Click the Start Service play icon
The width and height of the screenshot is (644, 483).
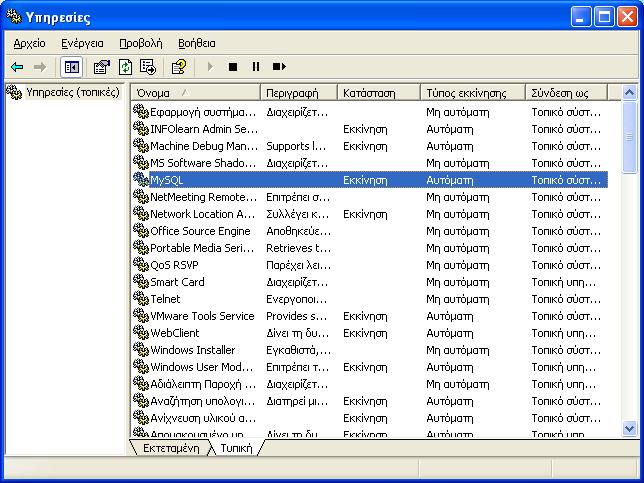(210, 67)
